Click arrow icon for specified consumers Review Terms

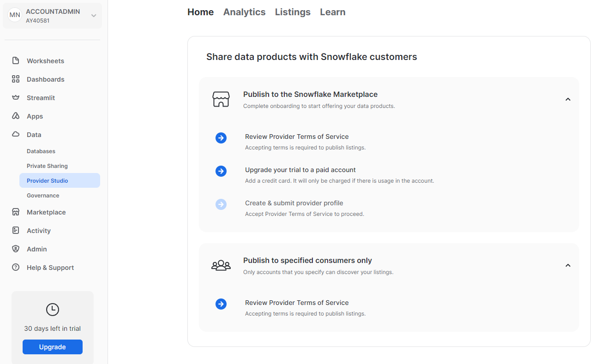[x=221, y=304]
